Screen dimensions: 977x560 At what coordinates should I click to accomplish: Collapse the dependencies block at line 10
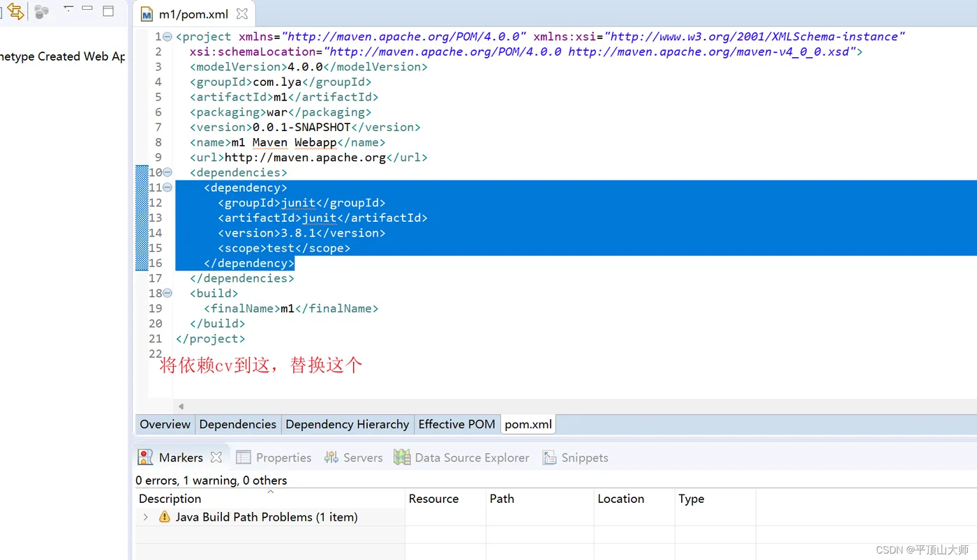tap(167, 172)
